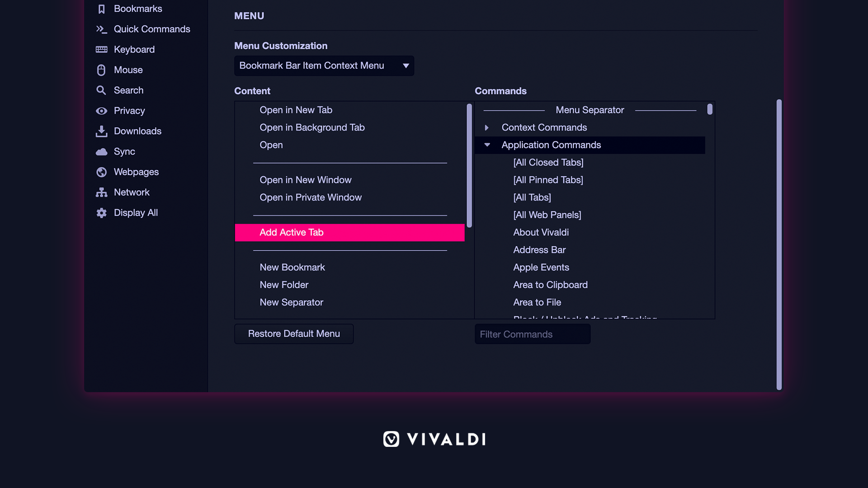Screen dimensions: 868x488
Task: Select About Vivaldi application command
Action: click(x=541, y=232)
